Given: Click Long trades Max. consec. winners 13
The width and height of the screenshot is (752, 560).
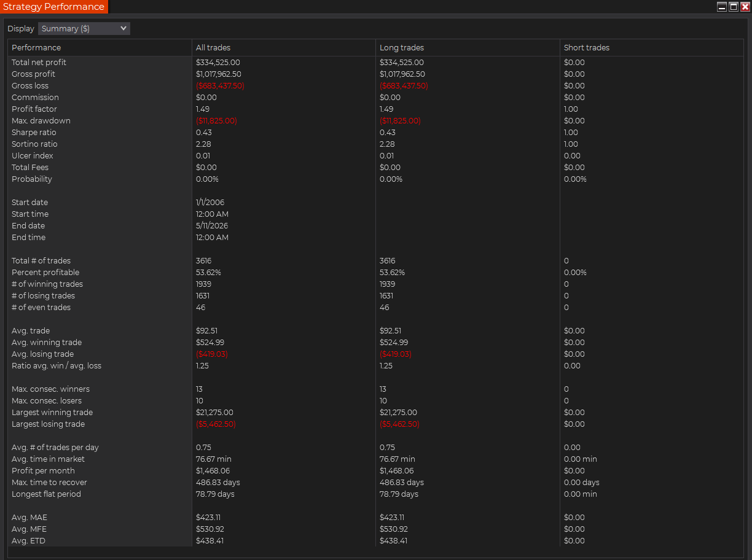Looking at the screenshot, I should (383, 389).
